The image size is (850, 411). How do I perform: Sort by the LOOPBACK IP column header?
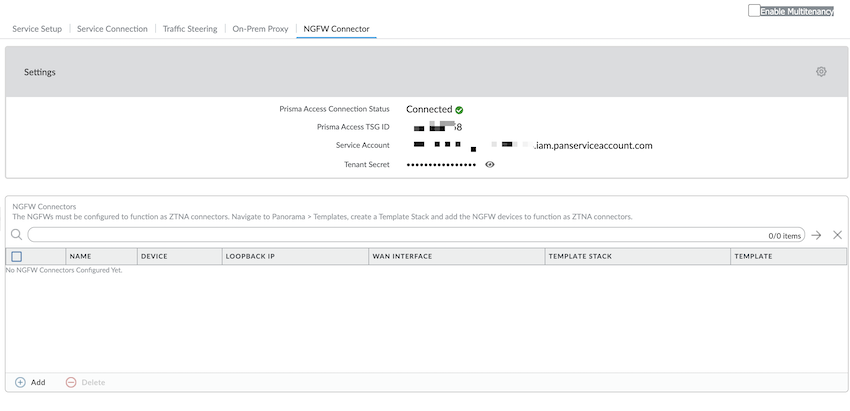click(295, 256)
